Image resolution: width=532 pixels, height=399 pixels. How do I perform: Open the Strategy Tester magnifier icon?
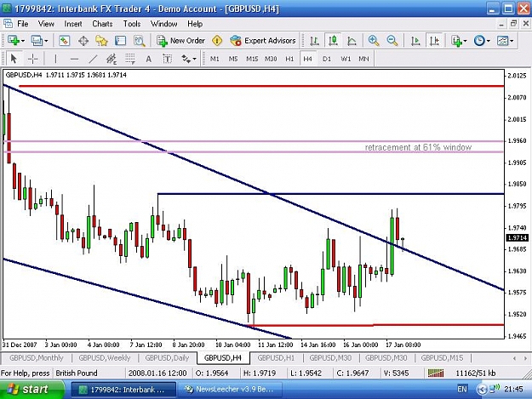click(139, 41)
